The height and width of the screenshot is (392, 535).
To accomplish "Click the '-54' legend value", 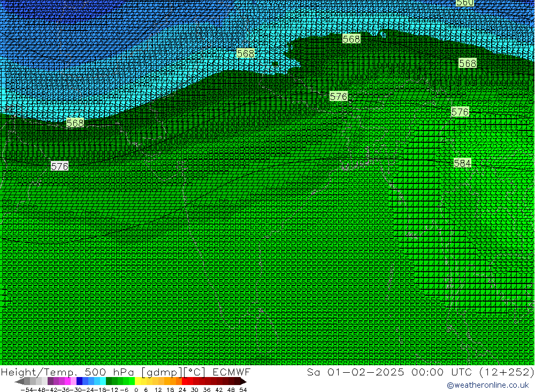I will (27, 390).
